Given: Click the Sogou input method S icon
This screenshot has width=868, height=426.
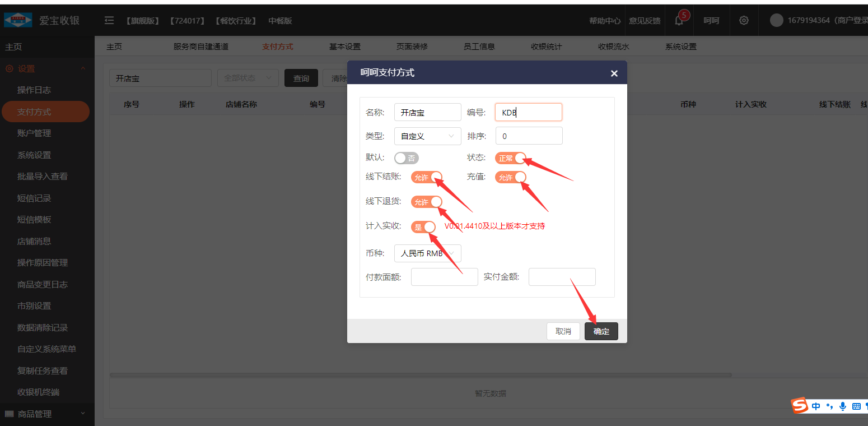Looking at the screenshot, I should 800,406.
